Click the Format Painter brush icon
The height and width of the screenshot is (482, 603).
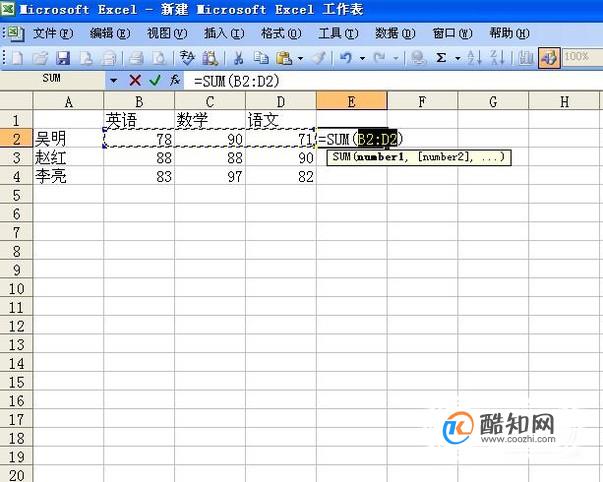tap(318, 58)
